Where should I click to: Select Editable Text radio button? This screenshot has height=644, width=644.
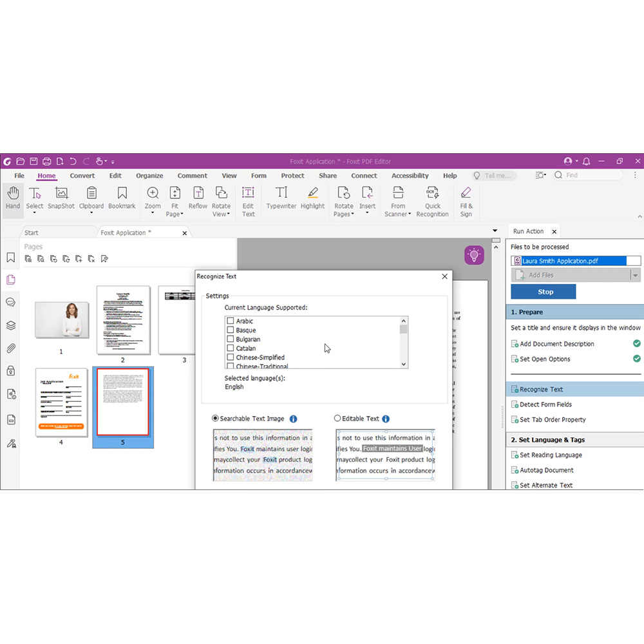[337, 418]
